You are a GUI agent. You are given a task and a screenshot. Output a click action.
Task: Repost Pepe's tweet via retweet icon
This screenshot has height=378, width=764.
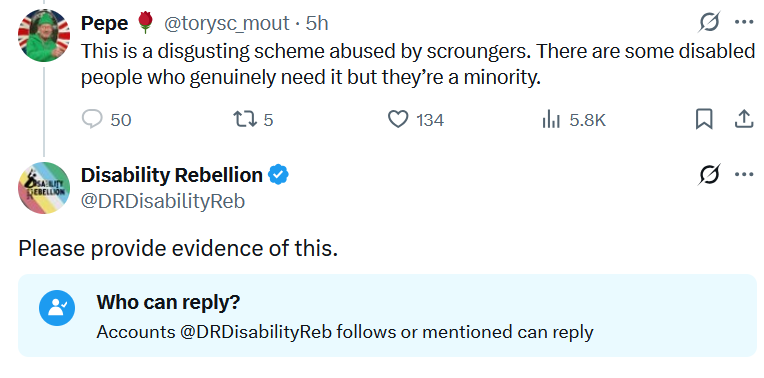coord(253,119)
